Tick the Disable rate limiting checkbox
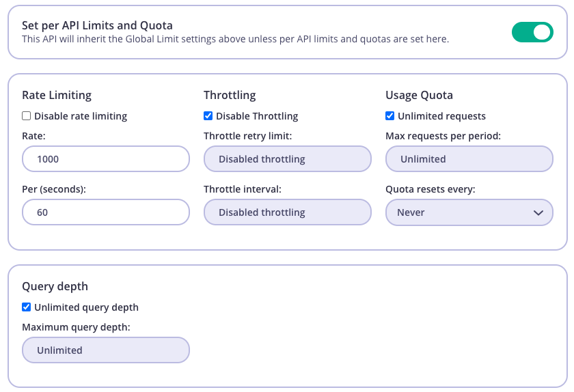Viewport: 574px width, 392px height. pyautogui.click(x=27, y=116)
